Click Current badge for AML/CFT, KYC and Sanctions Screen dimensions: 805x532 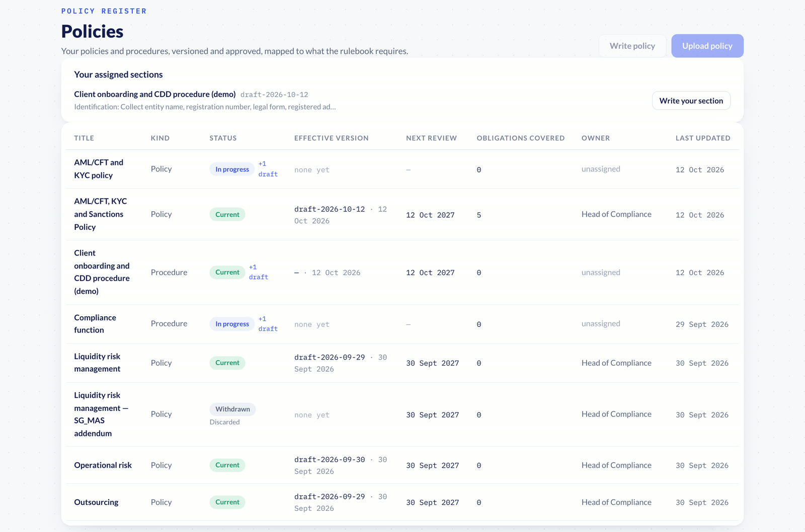pos(227,214)
